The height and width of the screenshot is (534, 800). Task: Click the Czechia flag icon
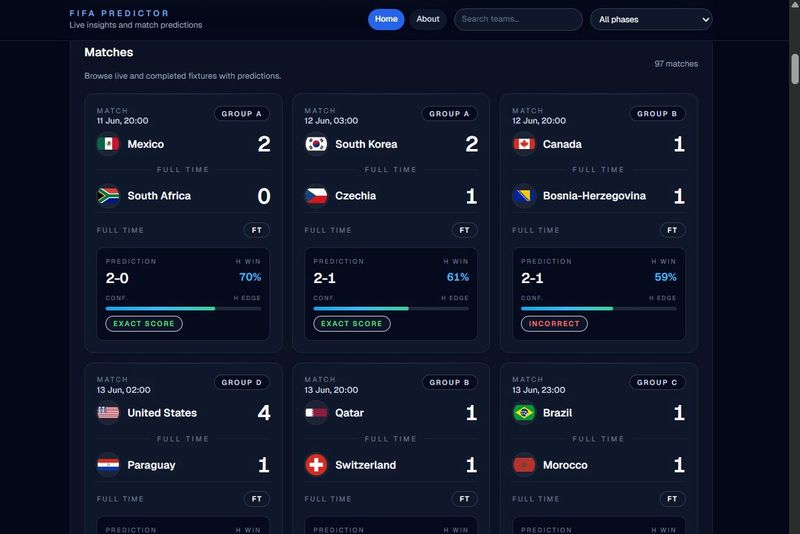coord(316,196)
